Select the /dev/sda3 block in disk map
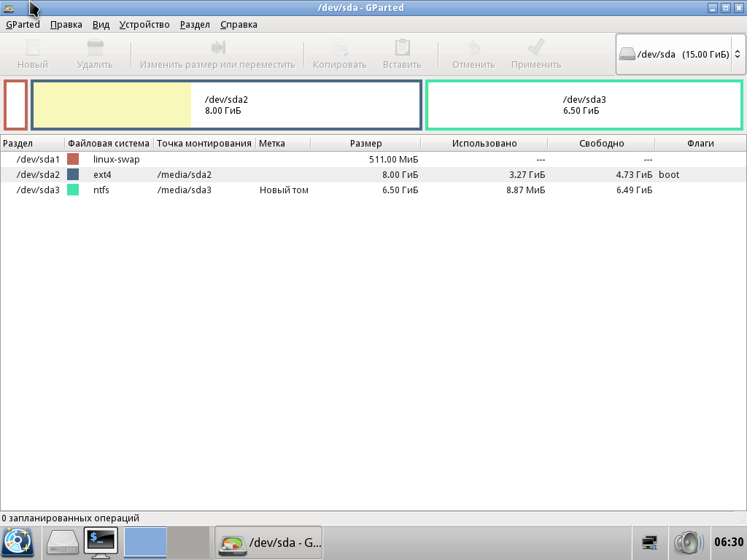 point(584,105)
